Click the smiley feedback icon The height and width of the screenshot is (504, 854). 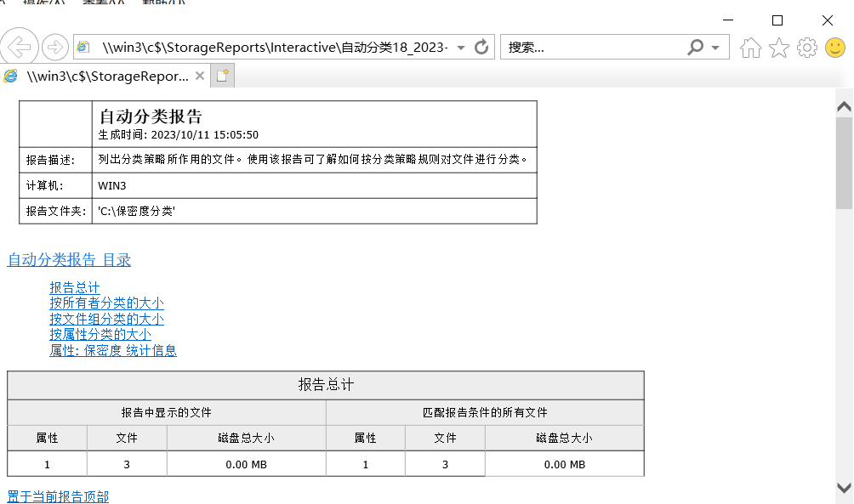[x=835, y=48]
